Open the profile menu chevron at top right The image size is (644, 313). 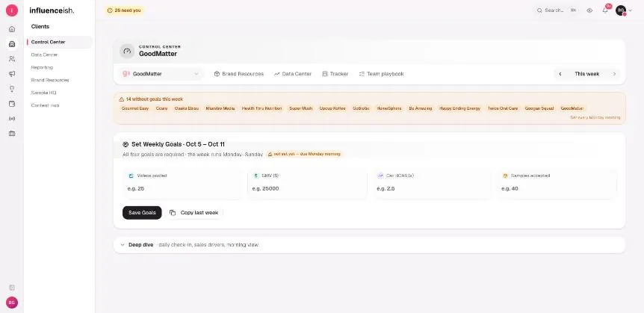coord(631,10)
